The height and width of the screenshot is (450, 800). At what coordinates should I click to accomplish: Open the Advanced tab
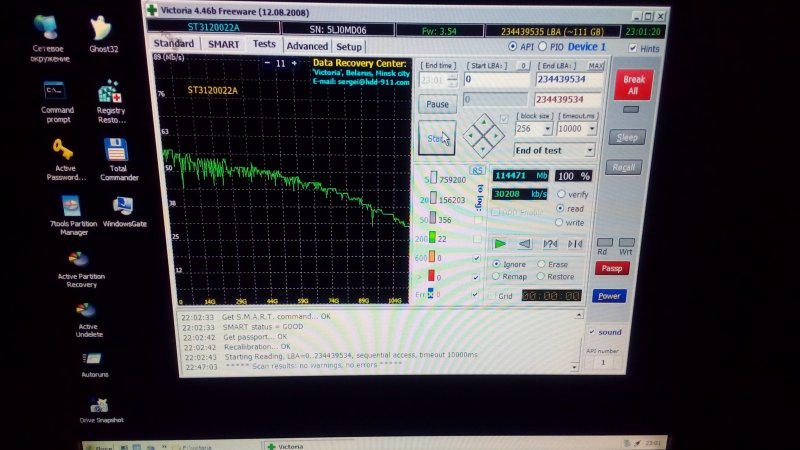click(x=306, y=46)
